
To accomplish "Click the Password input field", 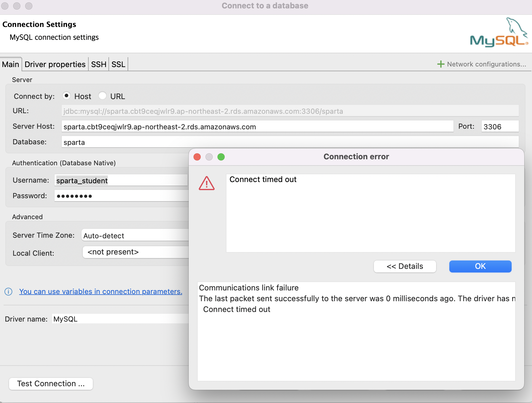I will 121,196.
